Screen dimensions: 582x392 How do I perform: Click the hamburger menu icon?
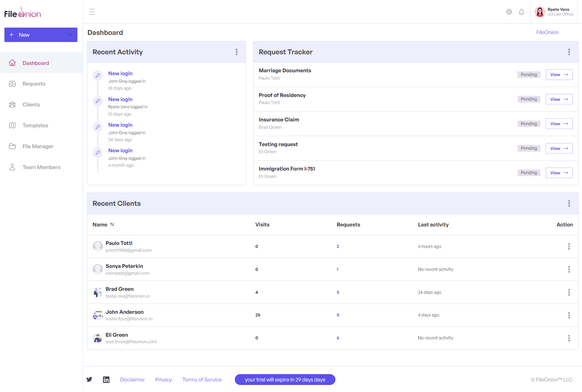point(92,12)
